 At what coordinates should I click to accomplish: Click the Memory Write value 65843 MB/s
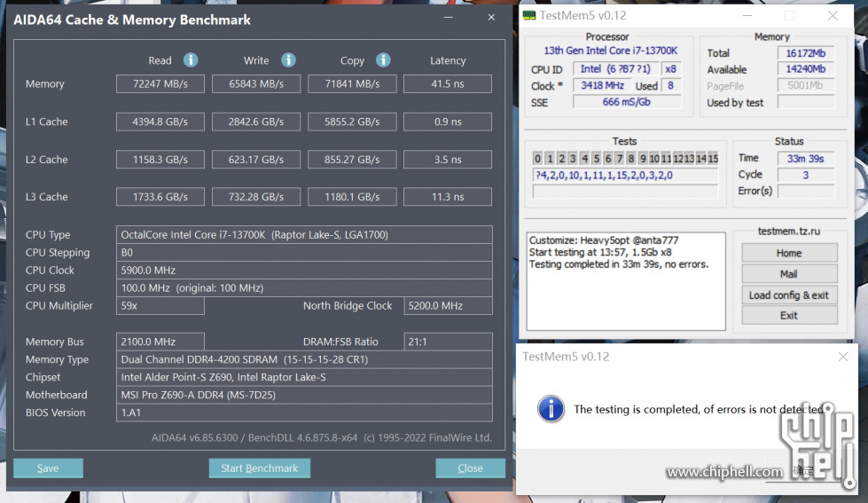coord(255,83)
